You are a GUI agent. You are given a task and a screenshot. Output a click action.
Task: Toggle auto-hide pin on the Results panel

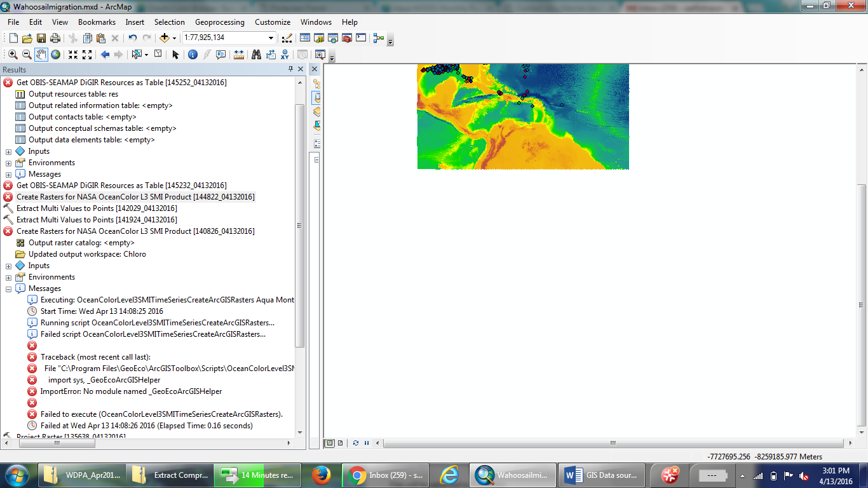click(x=290, y=69)
